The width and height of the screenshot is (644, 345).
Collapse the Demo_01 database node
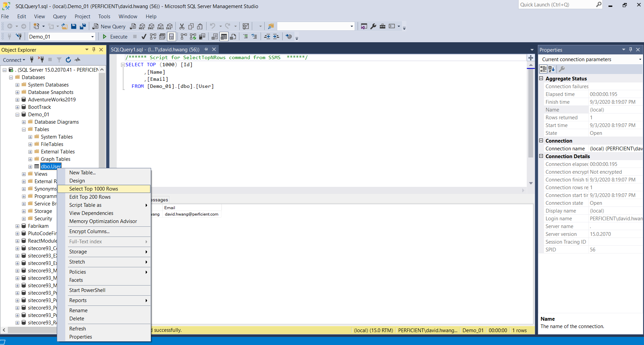(x=17, y=114)
